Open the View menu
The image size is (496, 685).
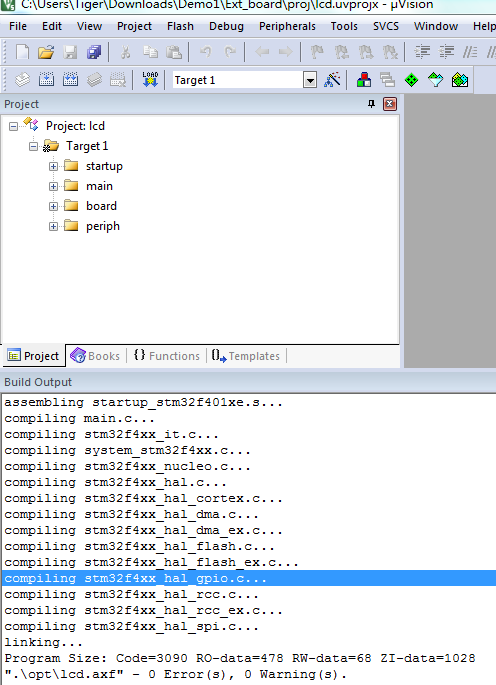pos(90,26)
